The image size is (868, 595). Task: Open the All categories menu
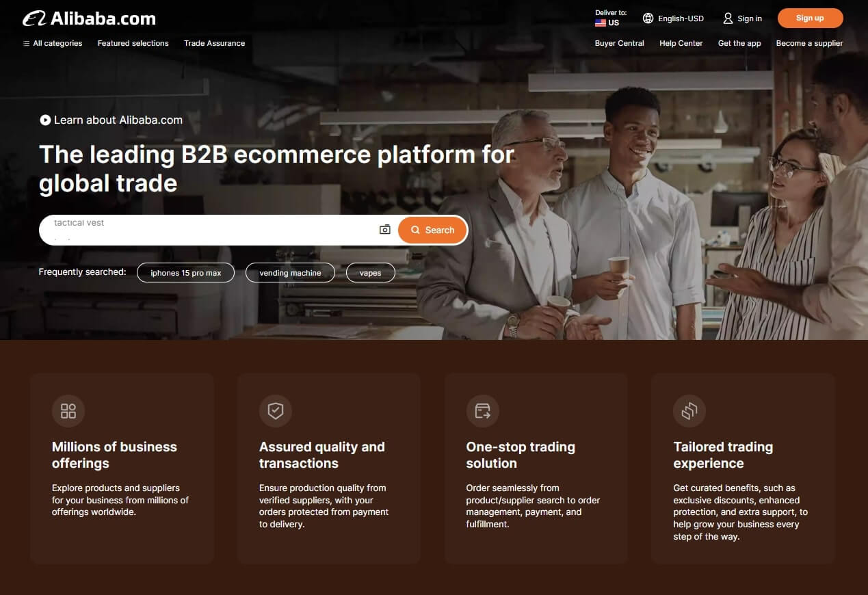pyautogui.click(x=57, y=43)
